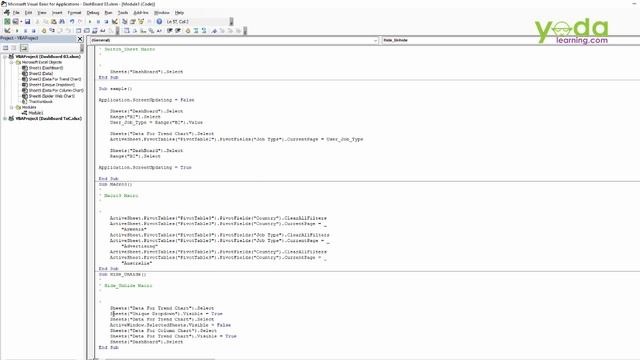This screenshot has height=360, width=640.
Task: Select Sheet1 (DashBoard) in the project tree
Action: coord(46,68)
